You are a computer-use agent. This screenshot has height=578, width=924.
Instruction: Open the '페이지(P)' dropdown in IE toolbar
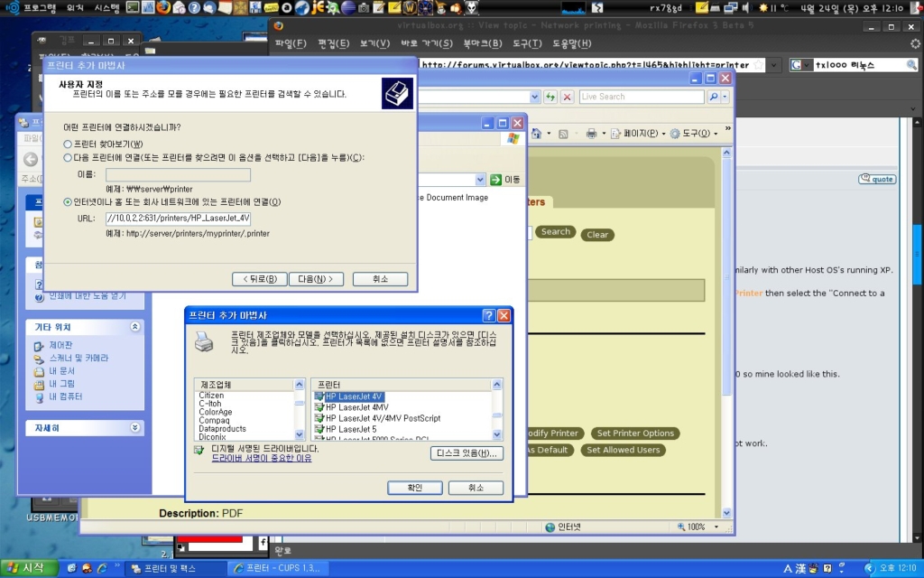point(663,134)
